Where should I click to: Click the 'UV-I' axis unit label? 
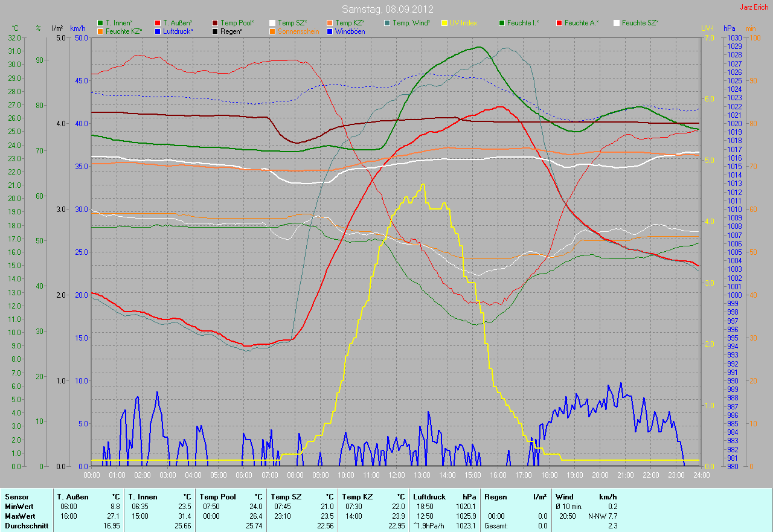point(707,28)
